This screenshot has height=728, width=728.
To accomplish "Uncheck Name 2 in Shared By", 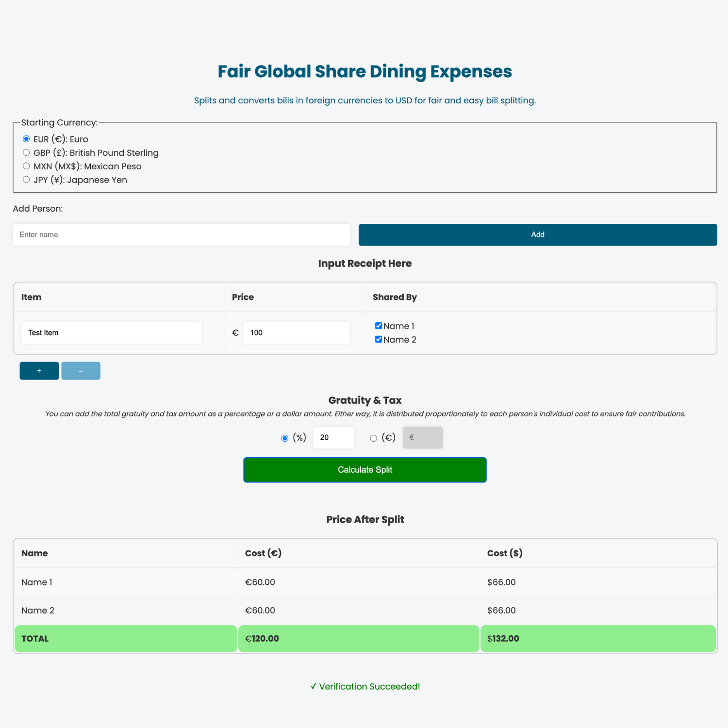I will pos(379,340).
